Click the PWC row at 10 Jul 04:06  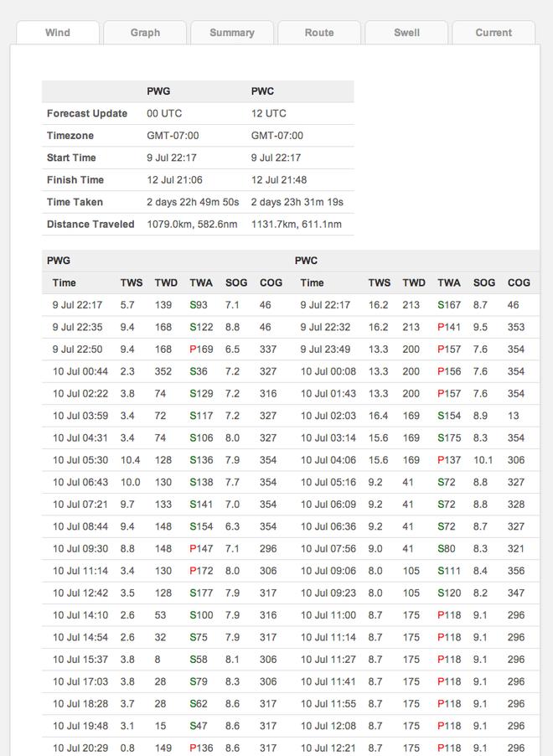(328, 460)
